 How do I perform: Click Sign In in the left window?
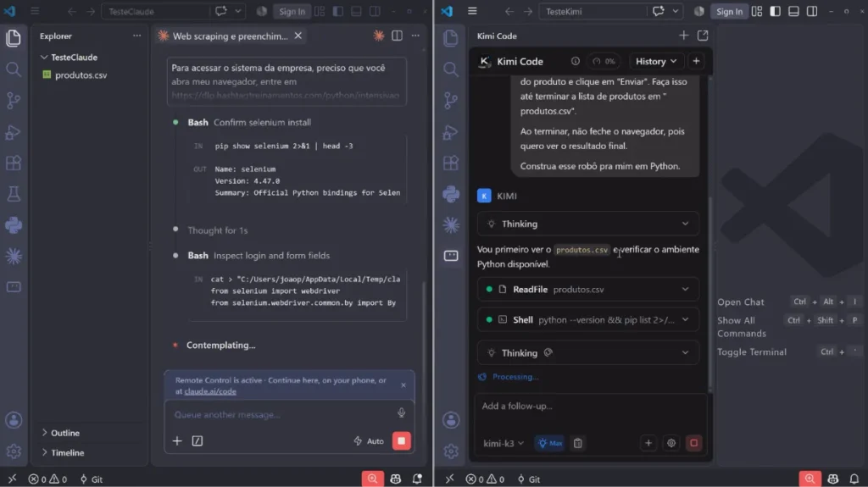pyautogui.click(x=292, y=11)
